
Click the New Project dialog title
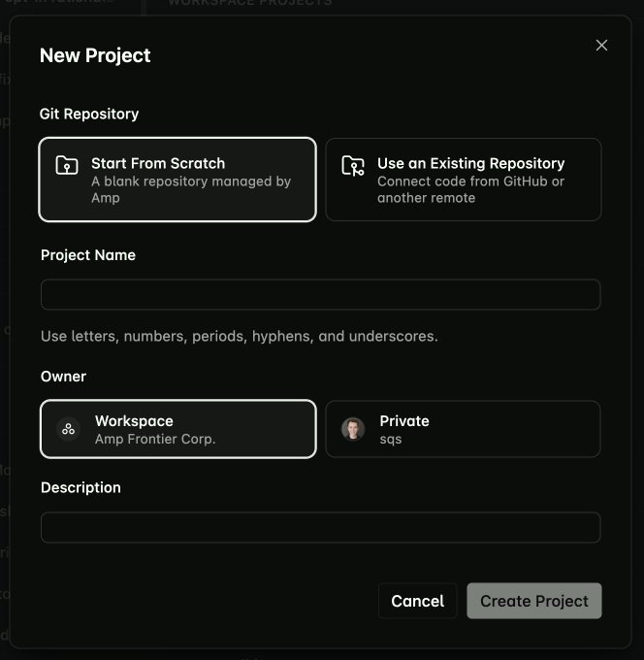click(x=95, y=55)
